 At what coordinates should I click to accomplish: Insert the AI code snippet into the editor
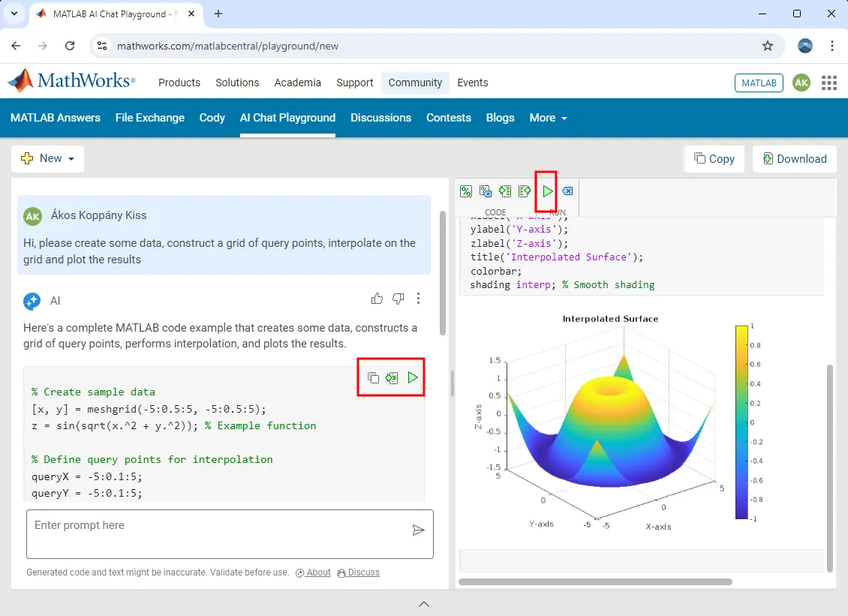click(392, 377)
